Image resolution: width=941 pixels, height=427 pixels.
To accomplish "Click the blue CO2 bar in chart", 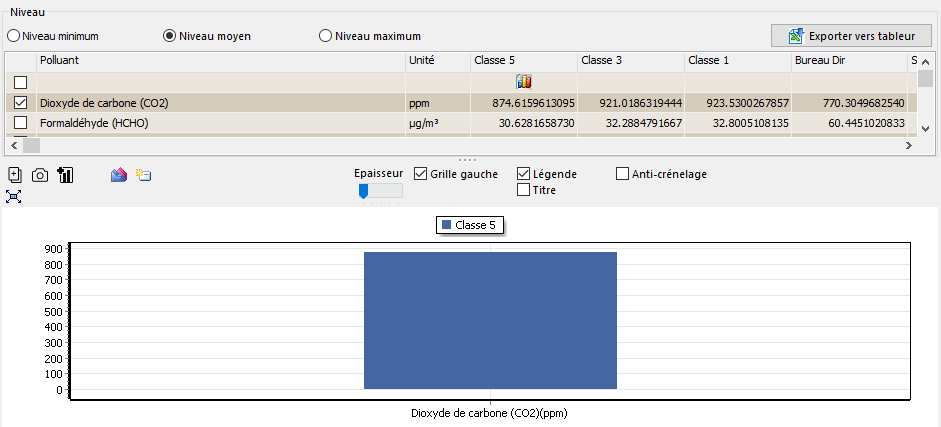I will coord(490,320).
